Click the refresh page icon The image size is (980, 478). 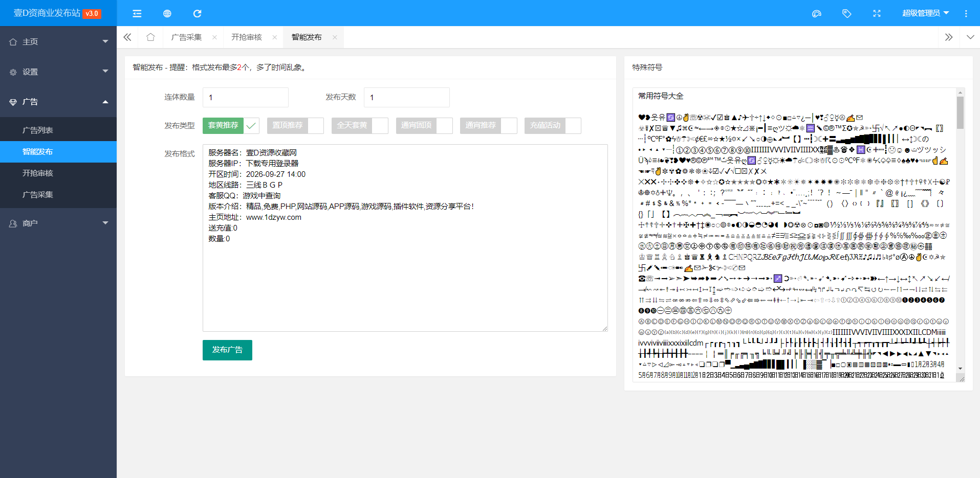pos(197,13)
